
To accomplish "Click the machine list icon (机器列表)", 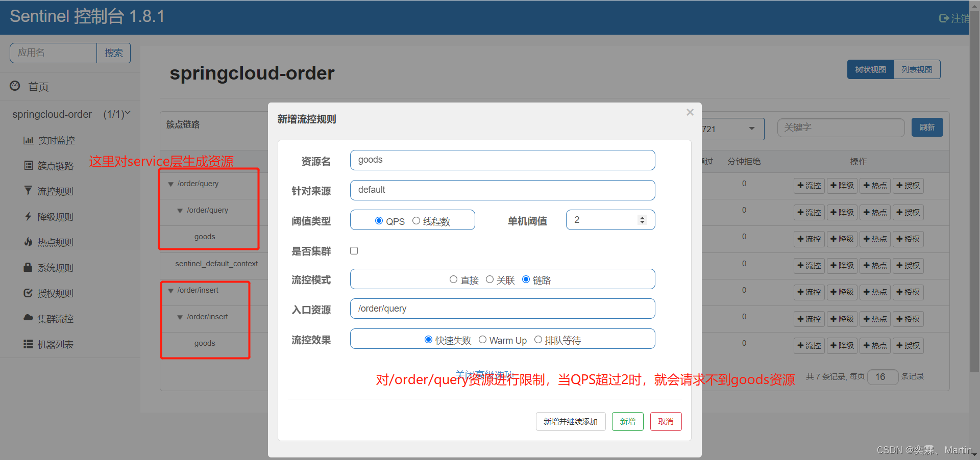I will [x=28, y=344].
